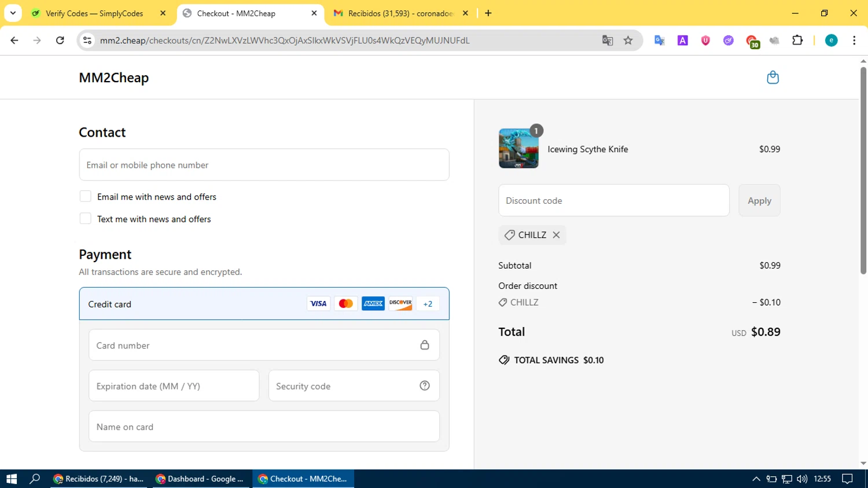Open the Chrome profile avatar
Image resolution: width=868 pixels, height=488 pixels.
point(832,40)
